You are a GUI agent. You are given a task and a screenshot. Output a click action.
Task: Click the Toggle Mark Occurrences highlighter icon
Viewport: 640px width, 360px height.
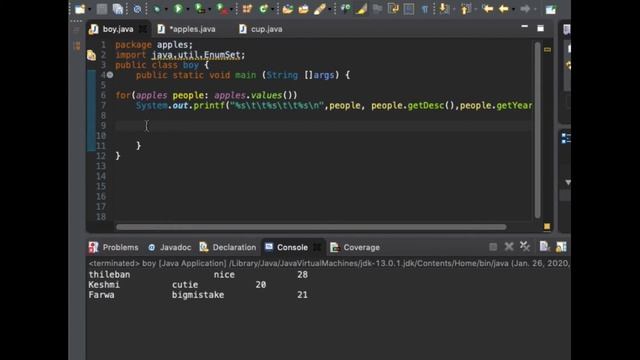click(x=361, y=9)
